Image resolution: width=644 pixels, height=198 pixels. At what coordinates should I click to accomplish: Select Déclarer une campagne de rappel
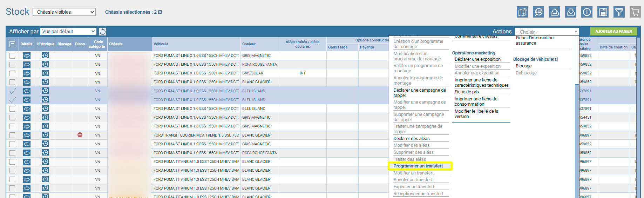[420, 93]
